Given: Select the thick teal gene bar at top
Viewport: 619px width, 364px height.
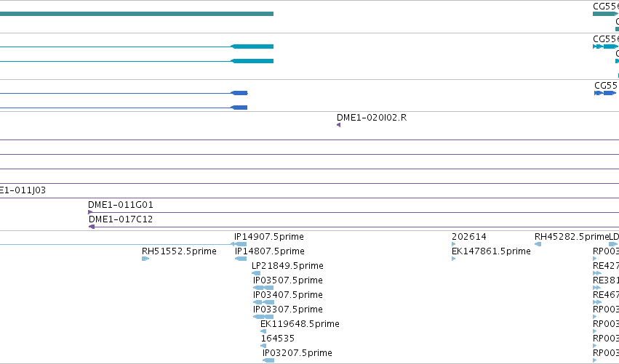Looking at the screenshot, I should 137,14.
